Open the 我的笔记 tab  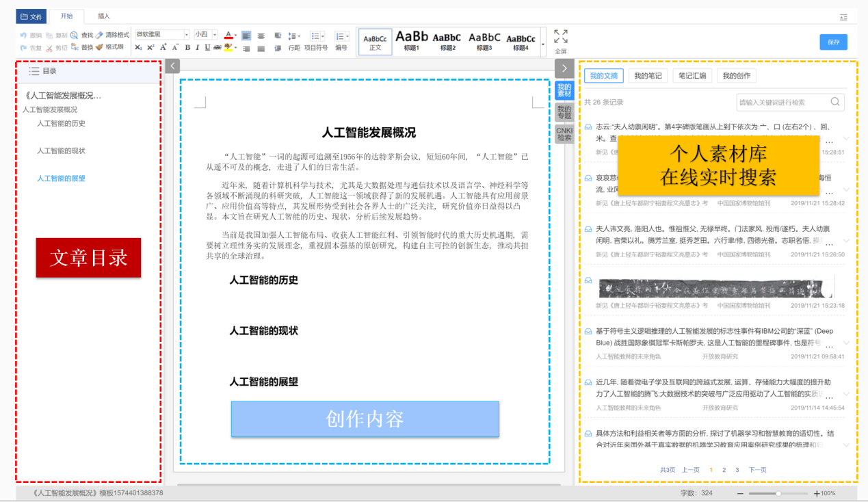[648, 76]
